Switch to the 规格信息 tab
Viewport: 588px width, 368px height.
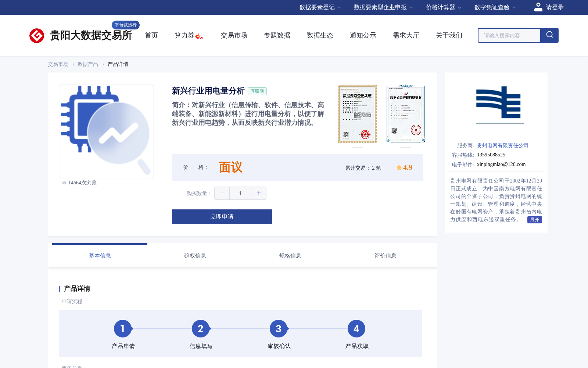coord(290,256)
